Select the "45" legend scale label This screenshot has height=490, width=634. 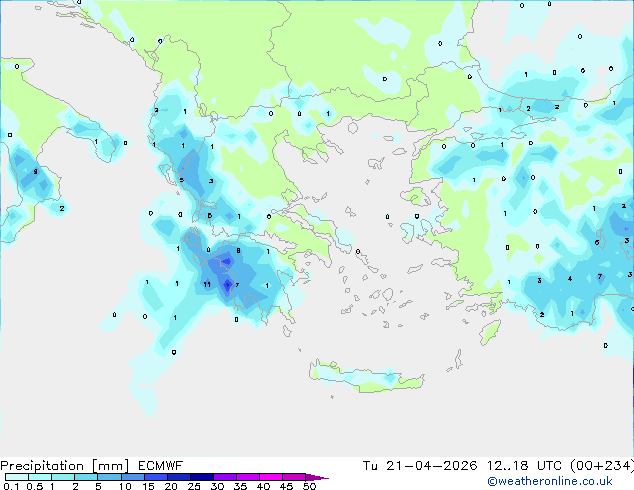point(286,486)
